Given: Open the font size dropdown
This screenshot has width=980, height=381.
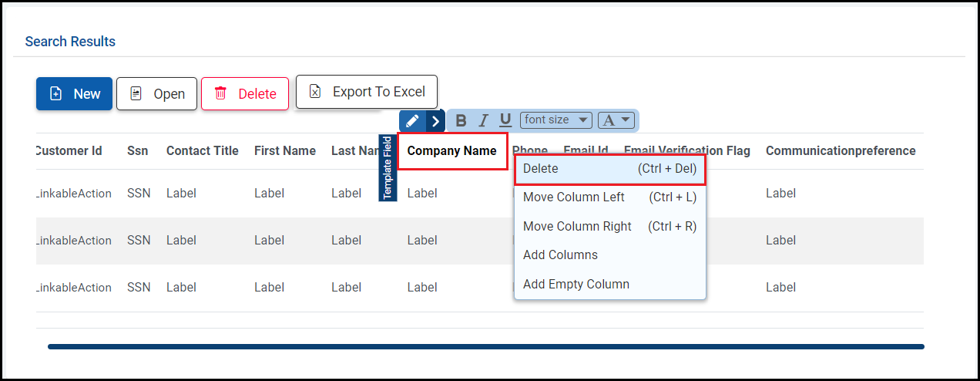Looking at the screenshot, I should click(x=555, y=120).
